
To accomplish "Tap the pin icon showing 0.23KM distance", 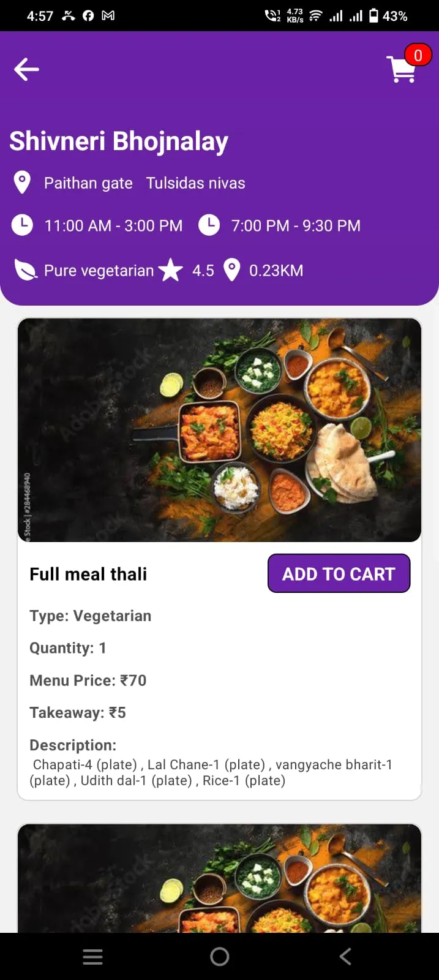I will pyautogui.click(x=232, y=269).
